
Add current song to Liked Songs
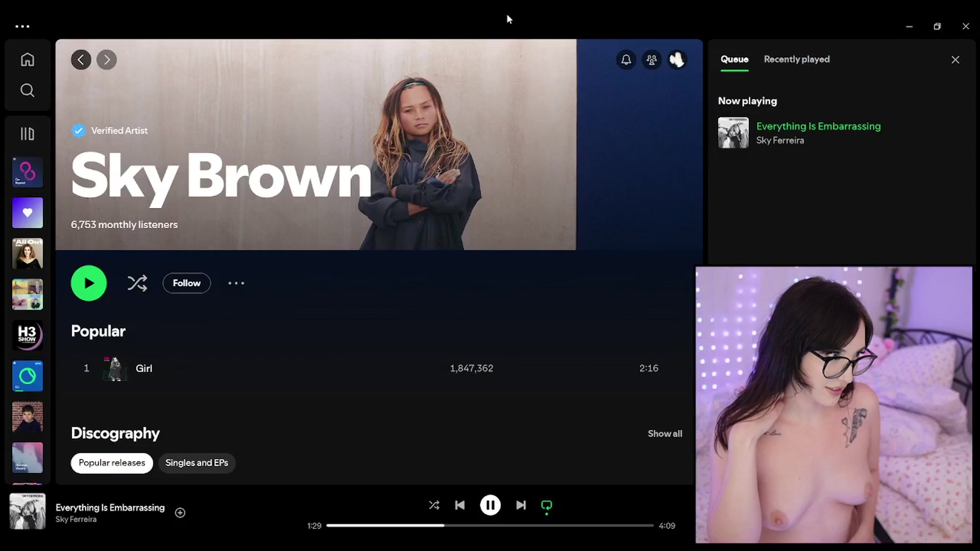tap(180, 513)
